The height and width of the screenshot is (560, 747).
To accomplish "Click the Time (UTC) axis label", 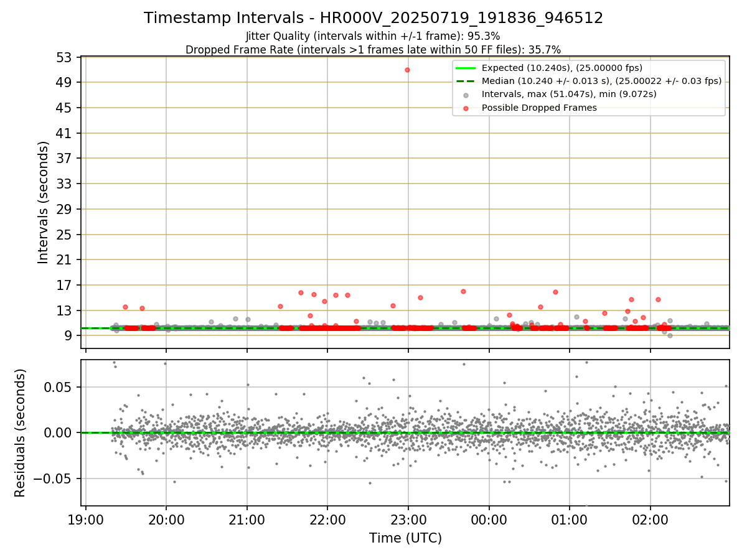I will click(x=405, y=538).
